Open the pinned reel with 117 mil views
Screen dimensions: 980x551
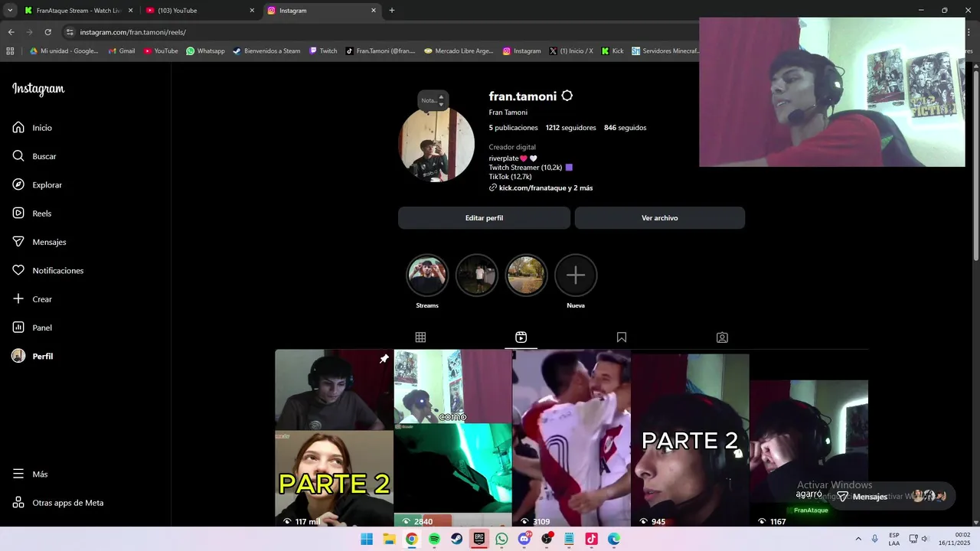334,438
